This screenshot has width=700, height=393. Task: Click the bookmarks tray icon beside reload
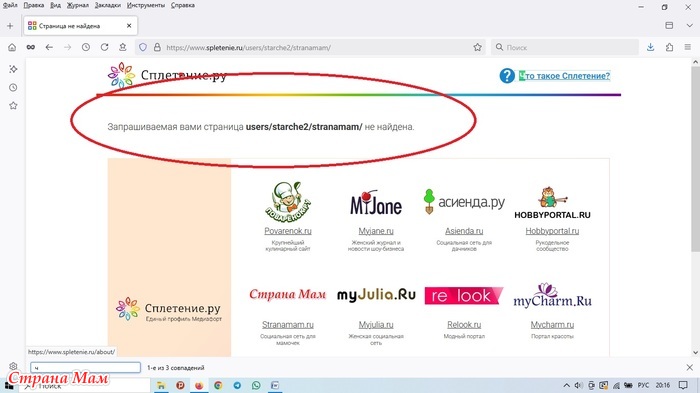tap(123, 47)
